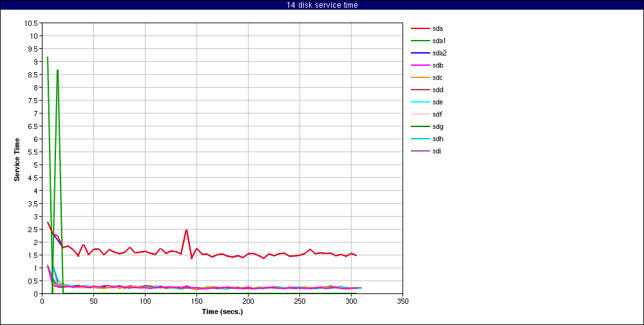Click the sdf legend label
644x325 pixels.
[437, 114]
